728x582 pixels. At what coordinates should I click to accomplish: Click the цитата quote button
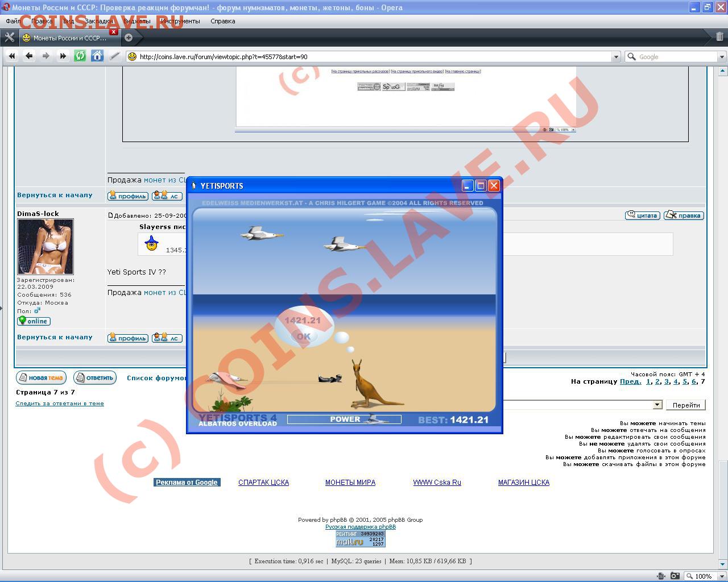click(642, 215)
